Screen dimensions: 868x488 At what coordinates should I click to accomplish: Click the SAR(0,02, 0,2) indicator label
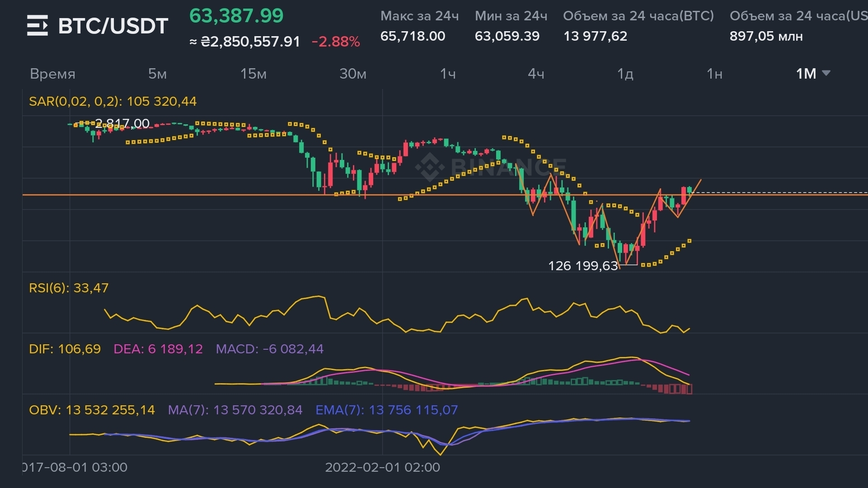113,101
